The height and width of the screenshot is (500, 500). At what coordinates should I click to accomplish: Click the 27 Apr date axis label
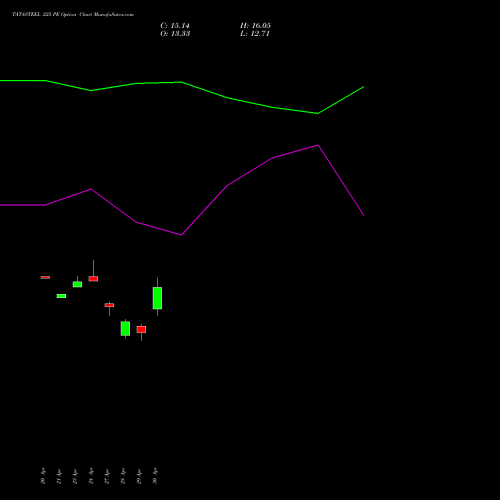tap(107, 476)
